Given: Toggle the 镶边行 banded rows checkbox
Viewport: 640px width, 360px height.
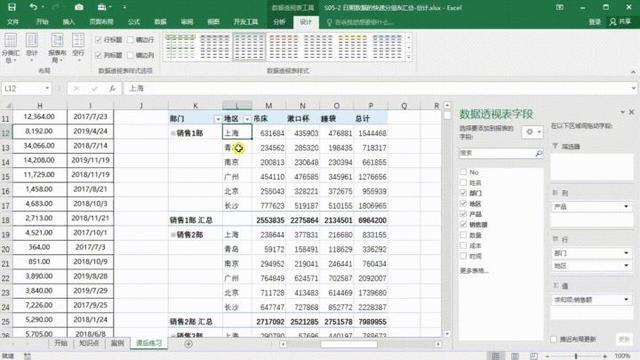Looking at the screenshot, I should click(x=130, y=40).
